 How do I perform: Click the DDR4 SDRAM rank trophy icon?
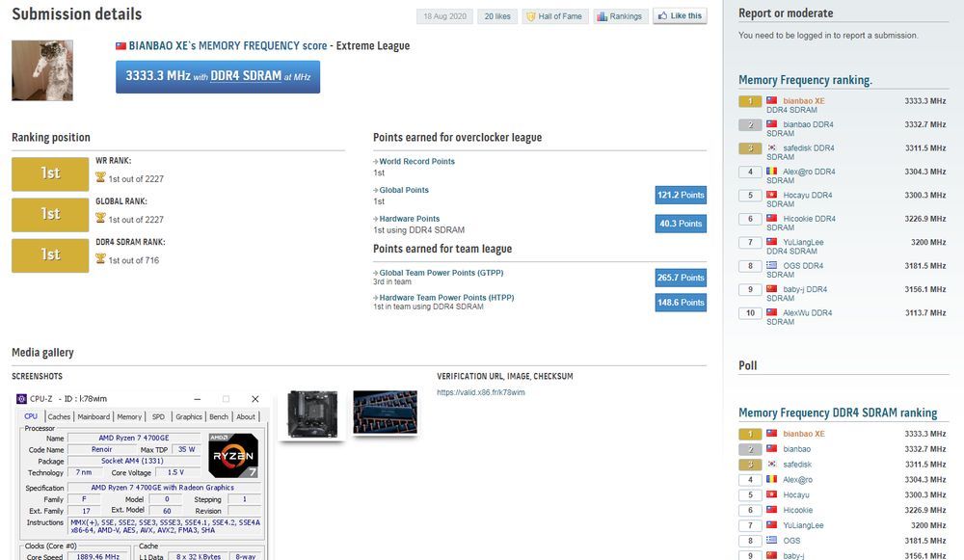click(101, 258)
